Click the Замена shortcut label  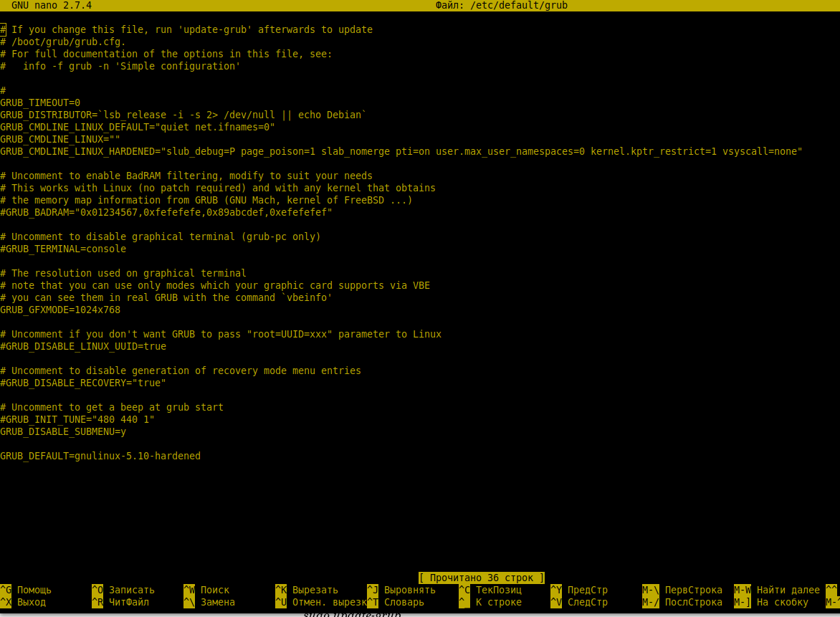tap(217, 602)
